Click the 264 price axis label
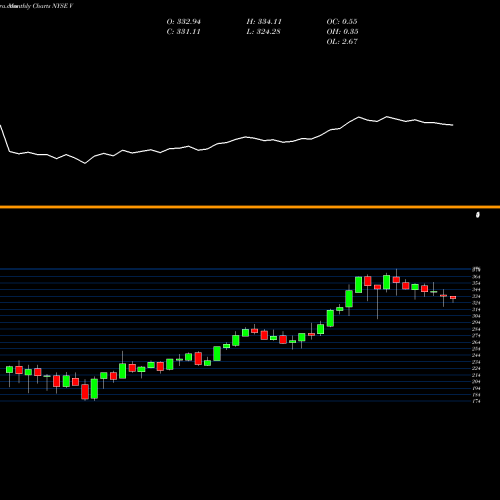The height and width of the screenshot is (500, 500). click(x=476, y=342)
